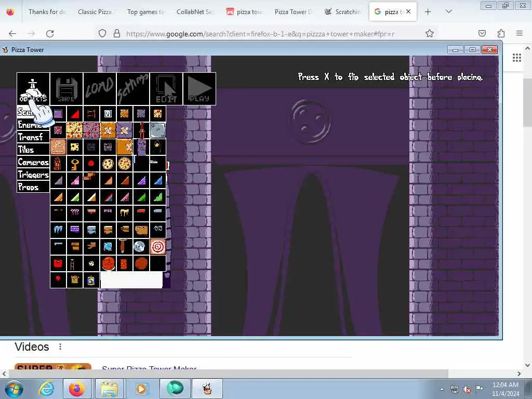The image size is (532, 399).
Task: Pick the yellow cheese block object
Action: tap(75, 147)
